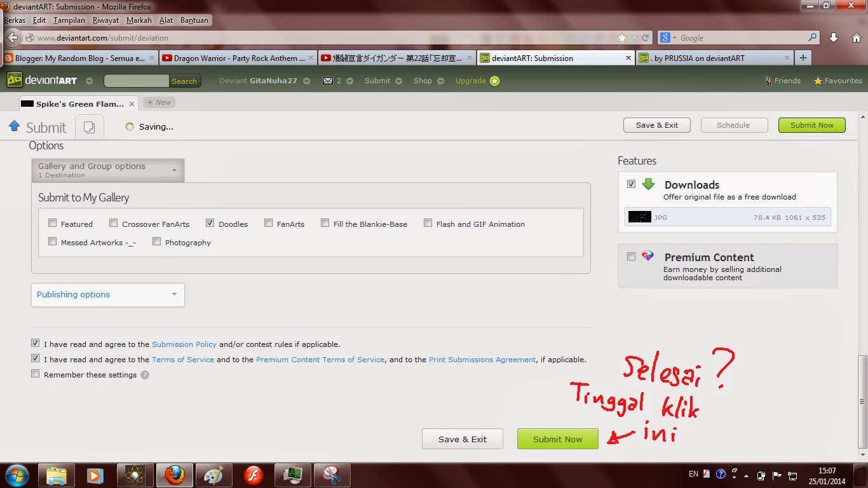Go to Firefox home page icon
Screen dimensions: 868x488
pyautogui.click(x=855, y=37)
